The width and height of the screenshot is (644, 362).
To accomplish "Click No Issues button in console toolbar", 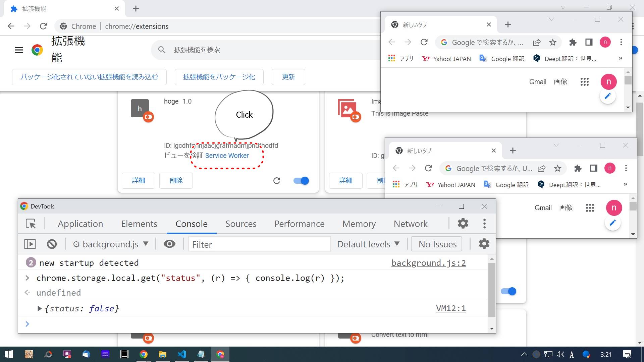I will pyautogui.click(x=437, y=244).
